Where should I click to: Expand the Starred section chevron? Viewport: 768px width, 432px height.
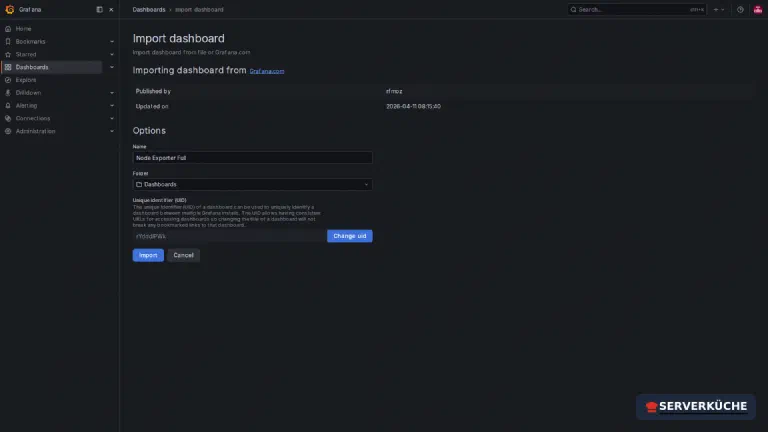pos(112,54)
